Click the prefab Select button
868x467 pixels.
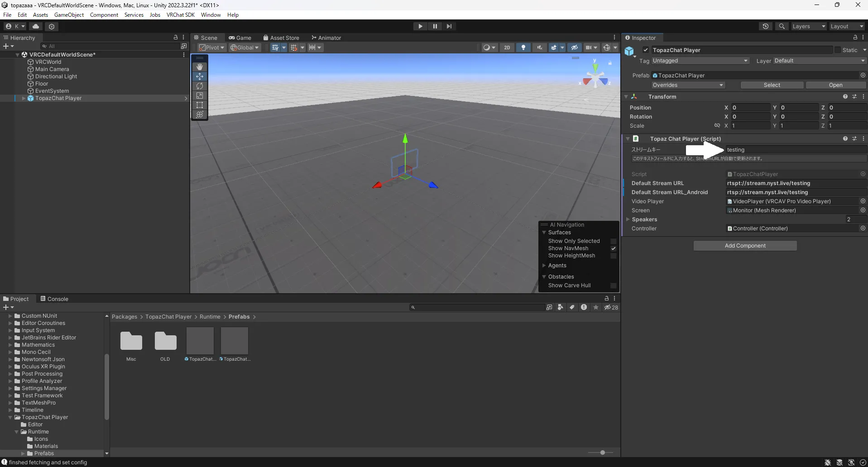[x=772, y=85]
